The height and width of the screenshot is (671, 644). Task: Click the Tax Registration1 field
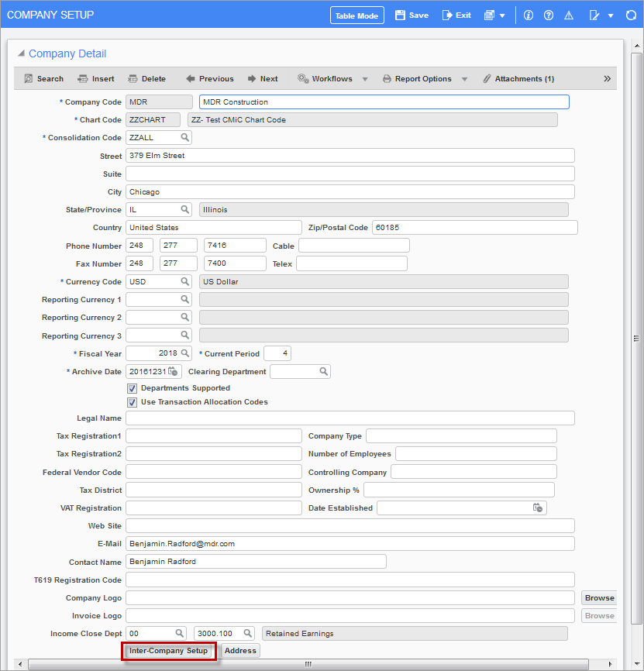click(x=214, y=435)
